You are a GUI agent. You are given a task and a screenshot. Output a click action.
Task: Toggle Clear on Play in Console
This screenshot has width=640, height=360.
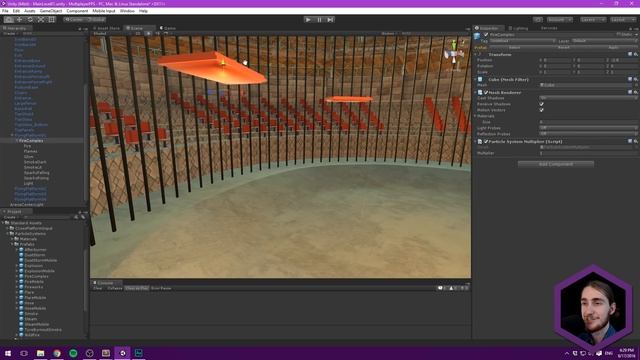pos(137,288)
